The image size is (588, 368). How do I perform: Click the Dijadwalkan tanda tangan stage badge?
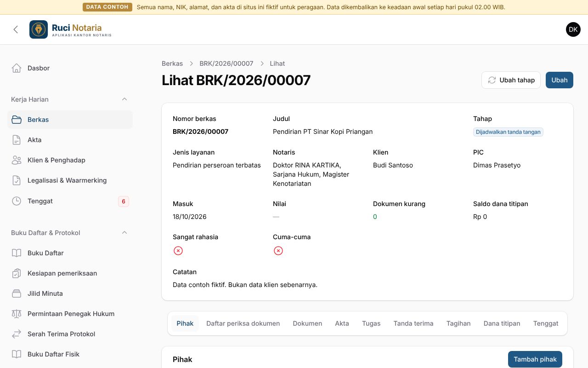(508, 132)
